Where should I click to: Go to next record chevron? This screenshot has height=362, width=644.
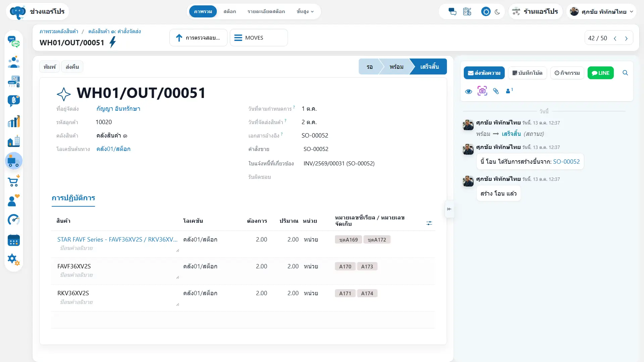pyautogui.click(x=626, y=38)
